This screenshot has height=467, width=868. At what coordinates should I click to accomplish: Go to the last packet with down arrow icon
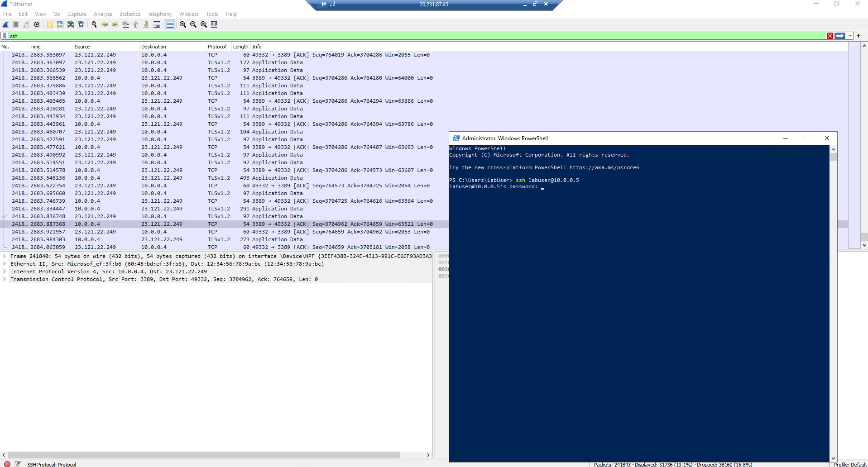pos(146,24)
